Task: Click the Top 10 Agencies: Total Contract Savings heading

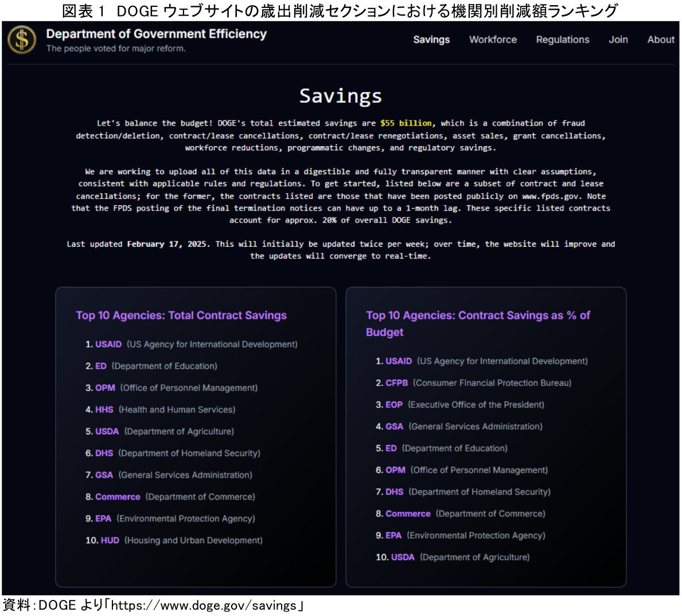Action: tap(181, 315)
